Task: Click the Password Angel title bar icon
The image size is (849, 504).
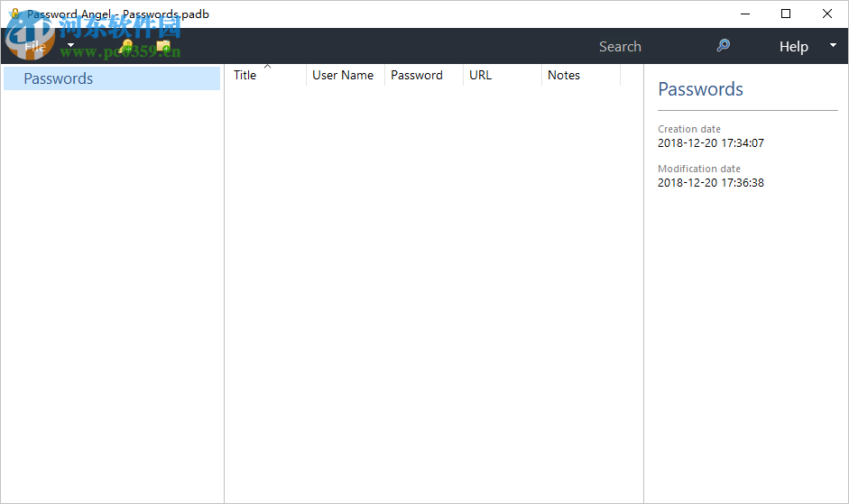Action: coord(15,14)
